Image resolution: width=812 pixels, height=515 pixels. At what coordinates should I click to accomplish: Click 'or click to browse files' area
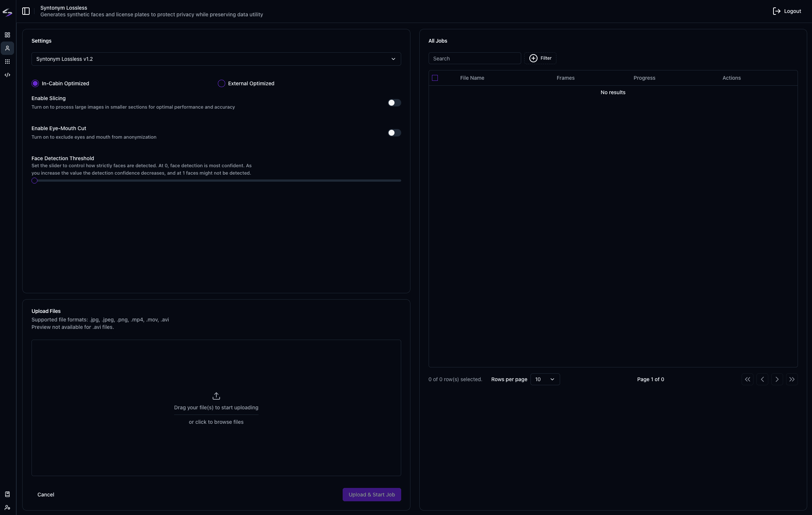[x=216, y=422]
